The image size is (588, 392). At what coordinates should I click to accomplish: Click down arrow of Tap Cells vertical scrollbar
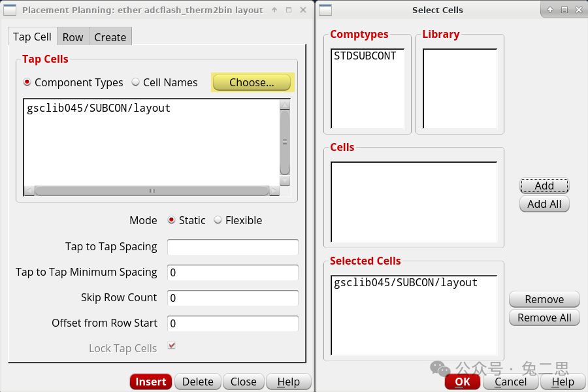tap(285, 181)
